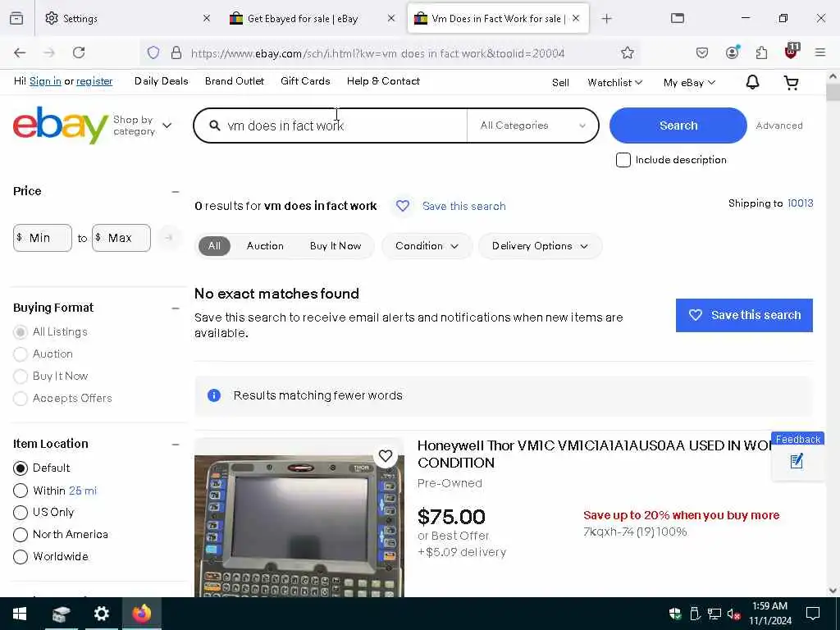Open the My eBay dropdown
The height and width of the screenshot is (630, 840).
click(x=689, y=83)
